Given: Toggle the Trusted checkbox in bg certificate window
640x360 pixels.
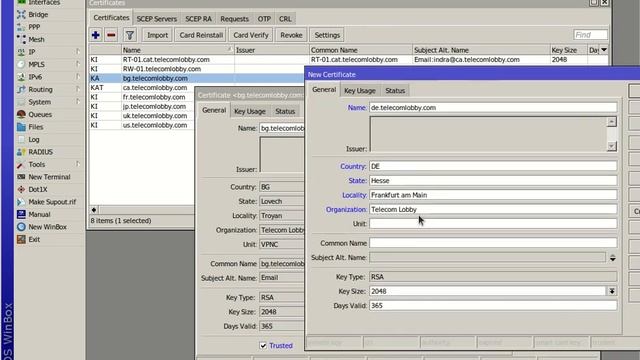Looking at the screenshot, I should coord(263,345).
